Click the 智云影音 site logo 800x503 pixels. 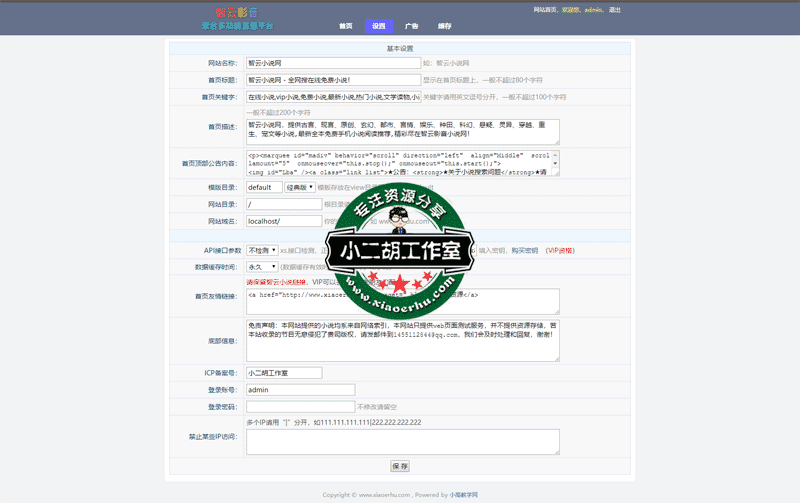[237, 18]
